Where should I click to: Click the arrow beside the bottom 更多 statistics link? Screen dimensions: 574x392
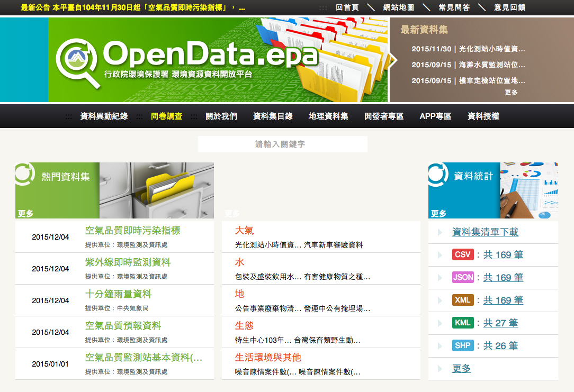[x=440, y=369]
